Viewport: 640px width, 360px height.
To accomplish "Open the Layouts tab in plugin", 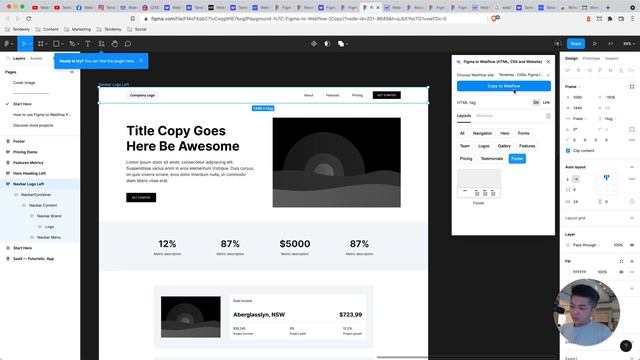I will click(464, 116).
